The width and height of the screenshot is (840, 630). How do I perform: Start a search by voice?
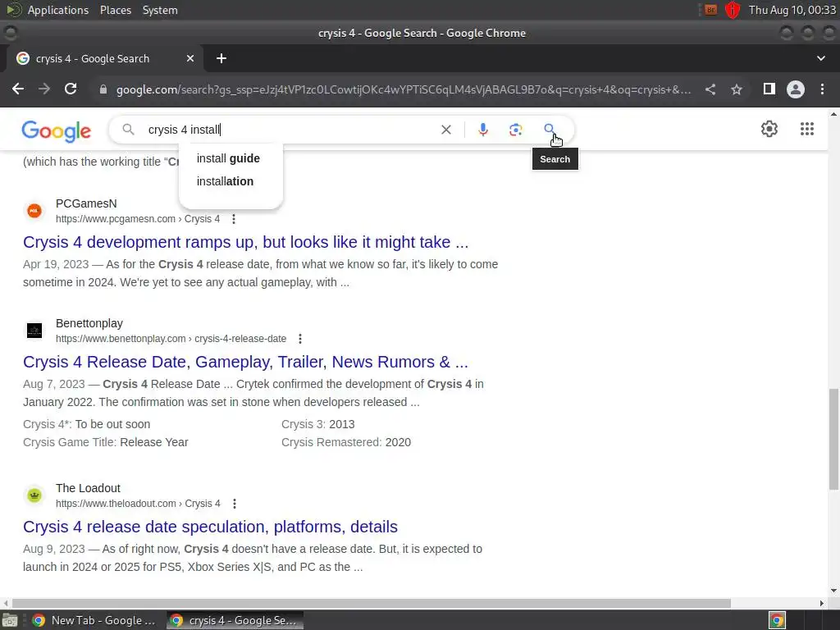(x=482, y=130)
